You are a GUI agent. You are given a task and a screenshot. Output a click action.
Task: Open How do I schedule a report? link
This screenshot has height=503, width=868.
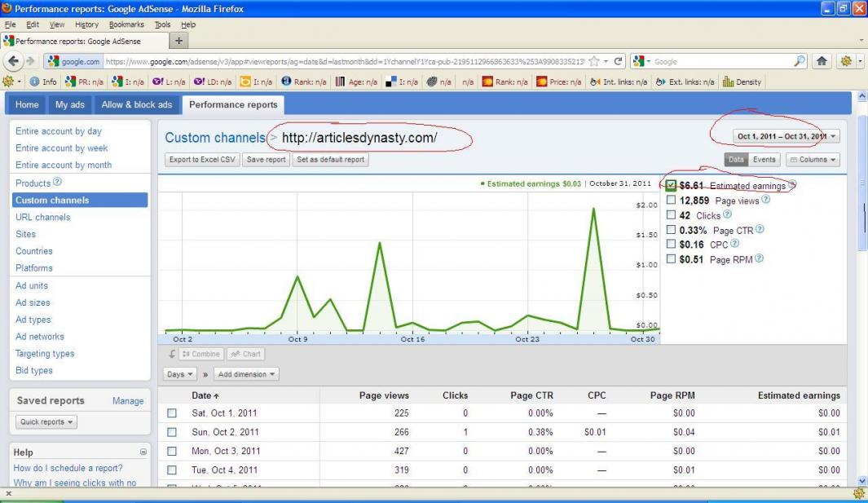[x=68, y=468]
